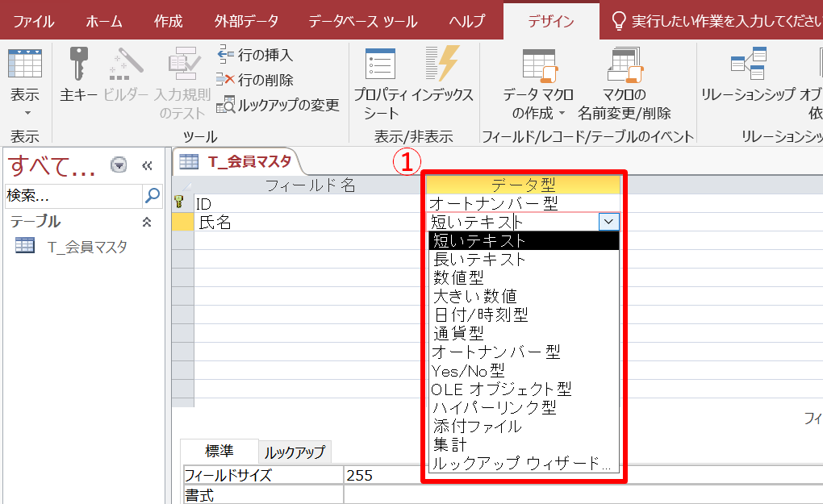Select Yes/No型 data type option
The image size is (823, 504).
coord(468,370)
